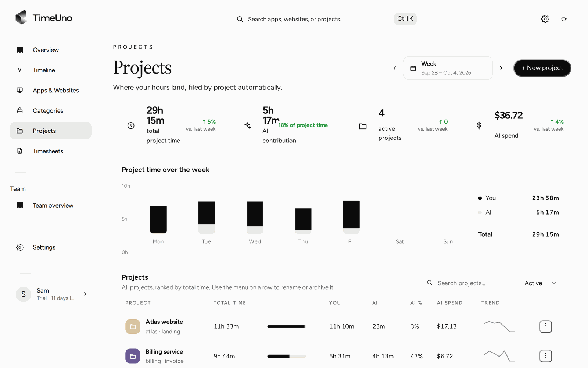Open the Atlas website row menu
588x368 pixels.
[x=546, y=326]
